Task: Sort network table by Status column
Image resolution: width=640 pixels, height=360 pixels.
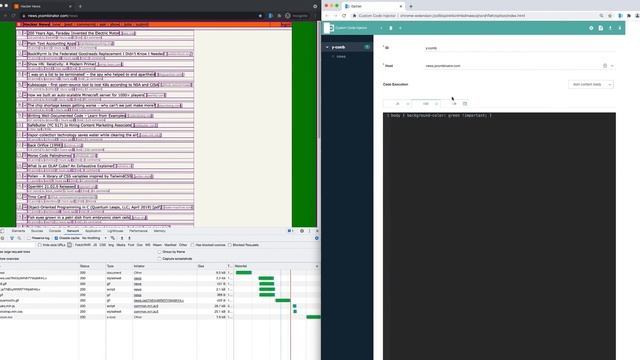Action: pyautogui.click(x=93, y=266)
